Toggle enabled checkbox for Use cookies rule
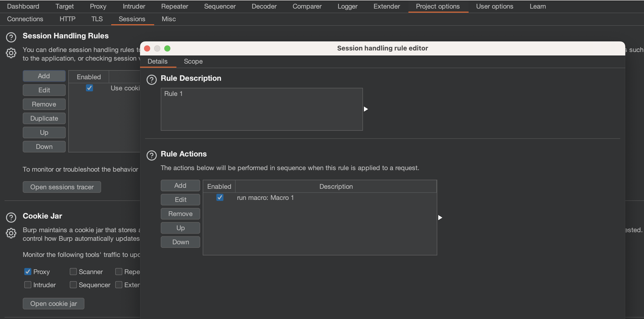Screen dimensions: 644x319 click(x=89, y=88)
